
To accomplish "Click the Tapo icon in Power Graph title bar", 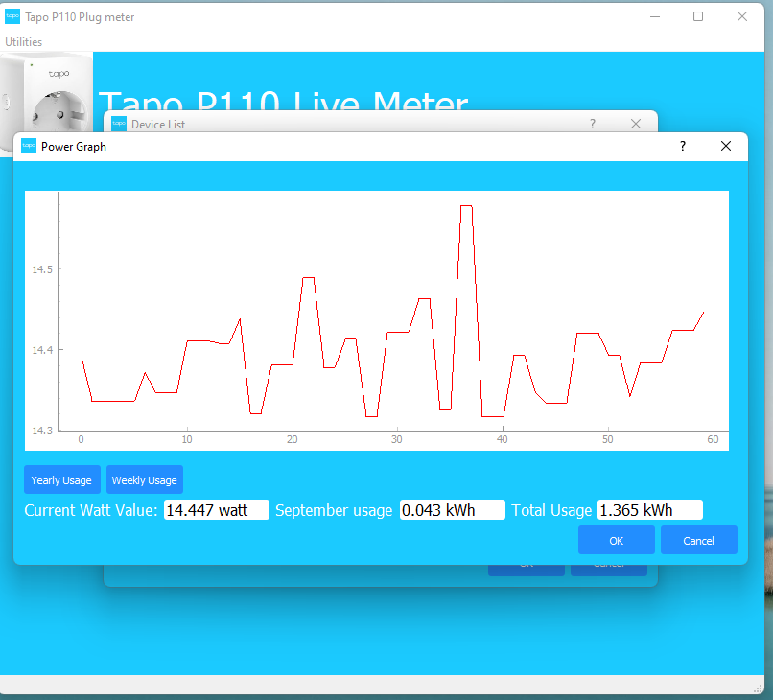I will pyautogui.click(x=29, y=146).
